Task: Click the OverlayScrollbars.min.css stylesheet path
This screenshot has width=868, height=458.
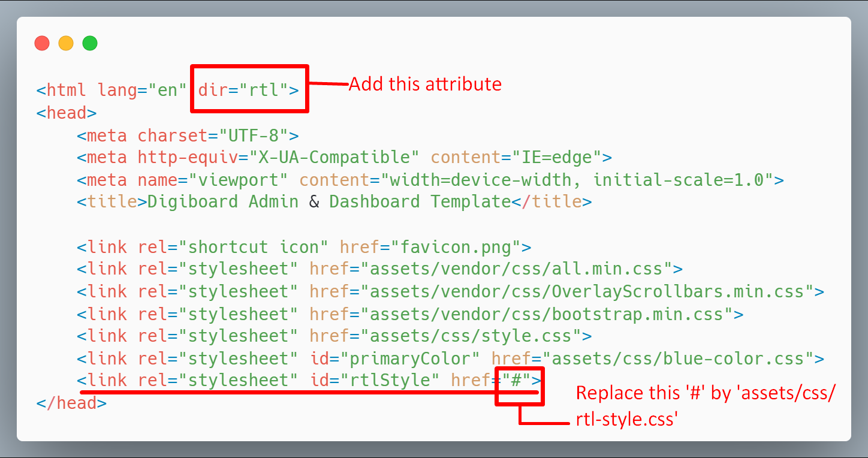Action: point(586,291)
